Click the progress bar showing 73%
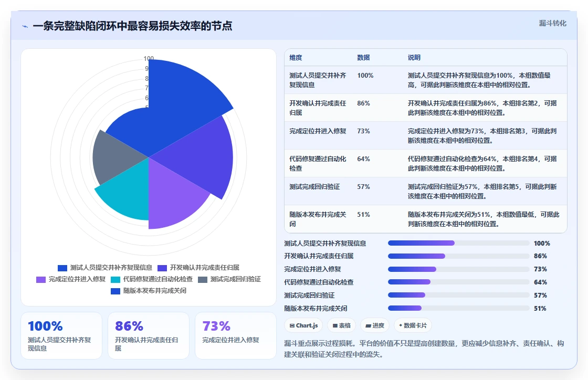Screen dimensions: 588x380 tap(459, 269)
